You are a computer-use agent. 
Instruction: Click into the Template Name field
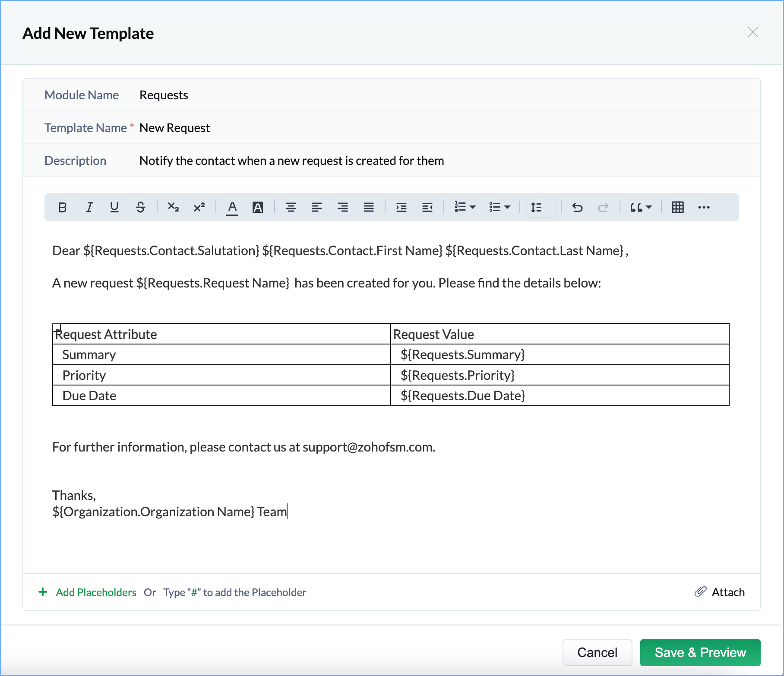302,128
